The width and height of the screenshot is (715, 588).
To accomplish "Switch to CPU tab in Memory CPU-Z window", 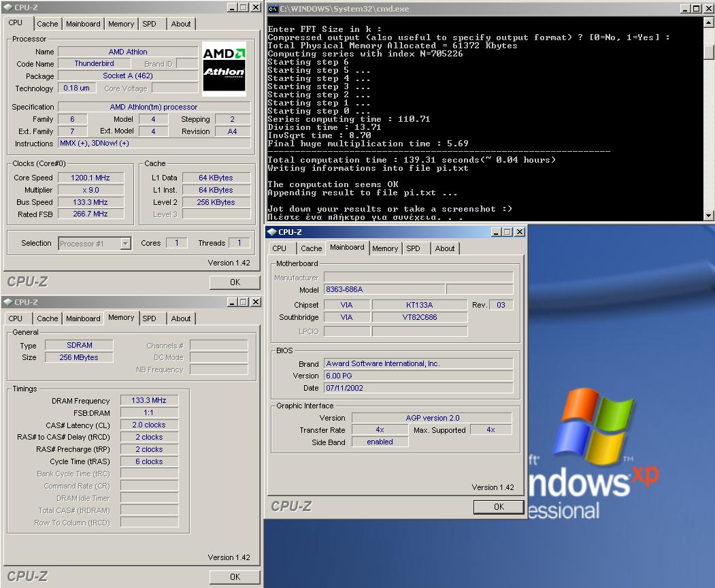I will tap(16, 318).
